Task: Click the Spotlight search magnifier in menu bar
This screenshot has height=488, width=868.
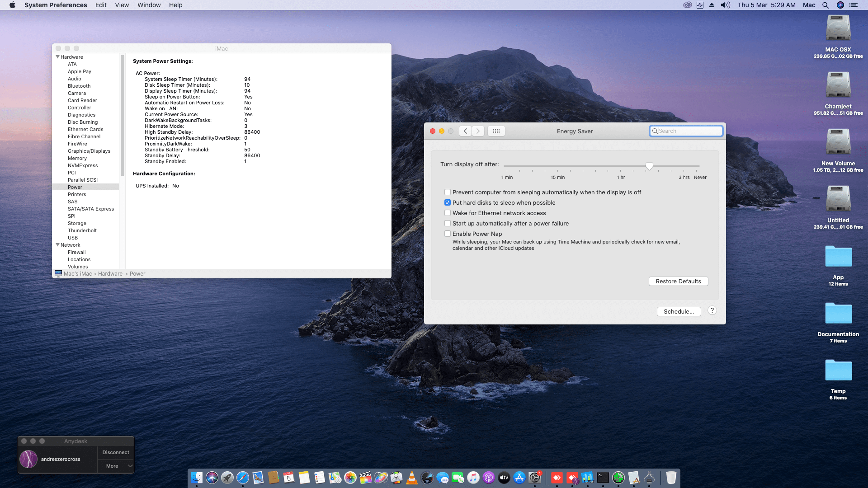Action: pos(825,5)
